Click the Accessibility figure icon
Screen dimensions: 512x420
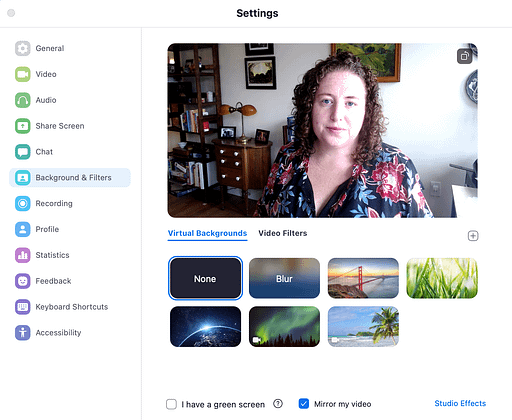pyautogui.click(x=23, y=332)
